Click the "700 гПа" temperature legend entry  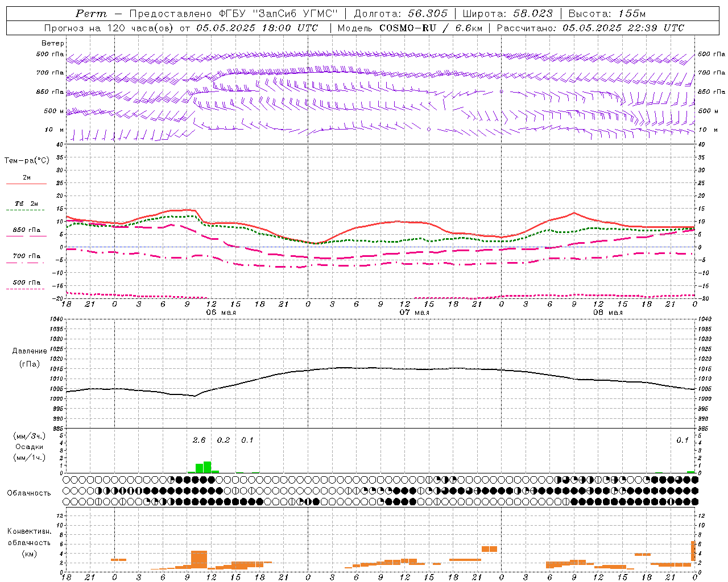(26, 256)
